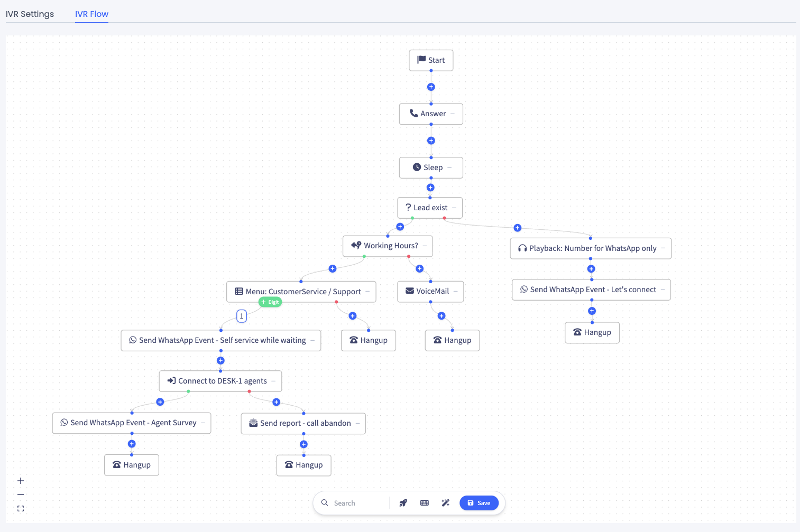The width and height of the screenshot is (800, 532).
Task: Collapse the Menu: CustomerService / Support node
Action: [369, 291]
